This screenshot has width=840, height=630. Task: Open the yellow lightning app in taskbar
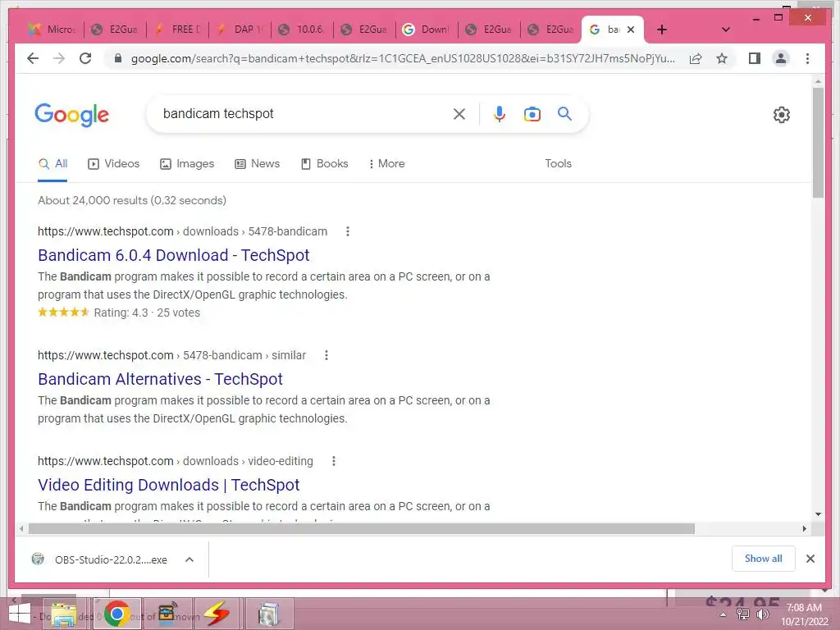[217, 614]
